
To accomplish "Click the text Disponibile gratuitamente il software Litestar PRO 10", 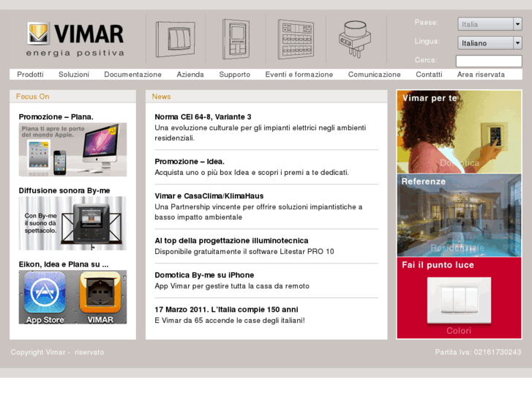I will coord(244,251).
